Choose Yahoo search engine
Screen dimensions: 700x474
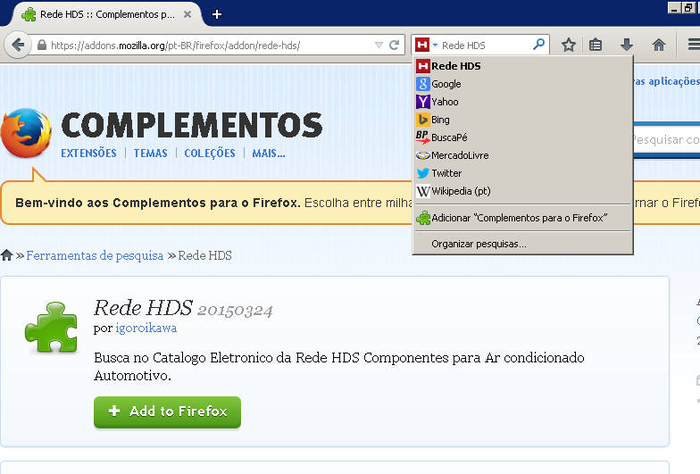[523, 102]
